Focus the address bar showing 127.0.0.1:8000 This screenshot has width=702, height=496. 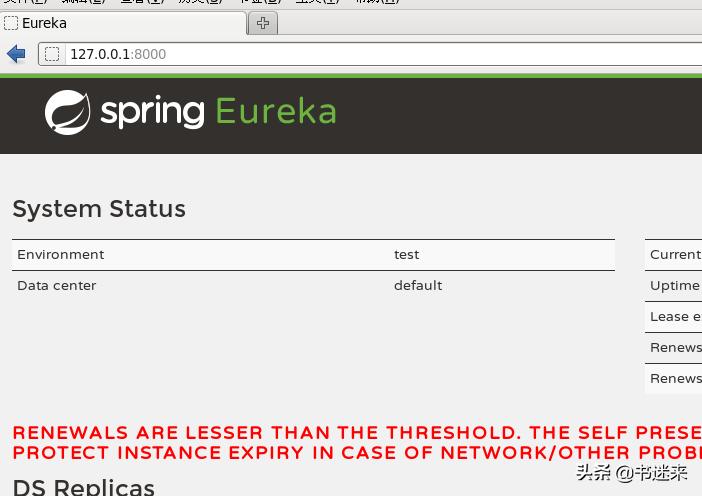(370, 54)
